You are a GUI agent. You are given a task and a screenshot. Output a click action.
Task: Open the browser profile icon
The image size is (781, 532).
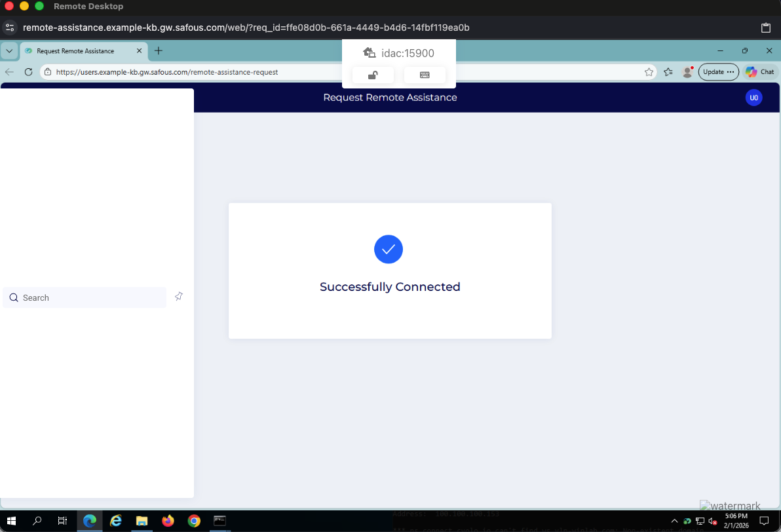pos(687,72)
